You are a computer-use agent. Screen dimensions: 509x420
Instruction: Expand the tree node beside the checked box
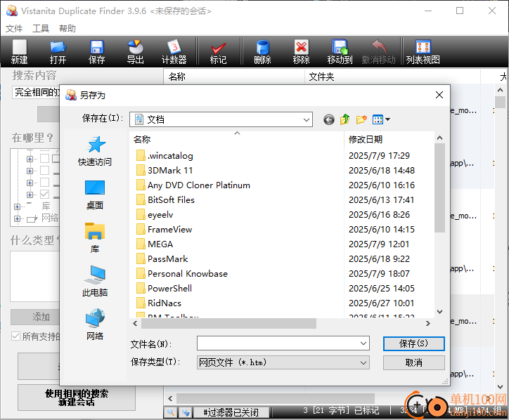(30, 195)
